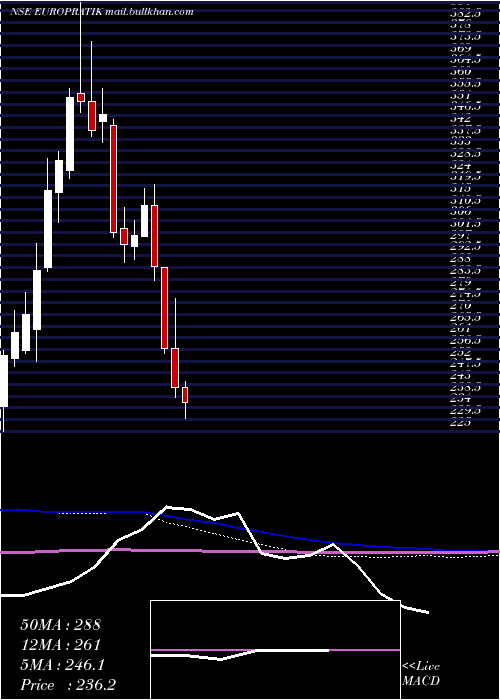Viewport: 500px width, 700px height.
Task: Click the 229.5 price axis label
Action: click(x=465, y=411)
